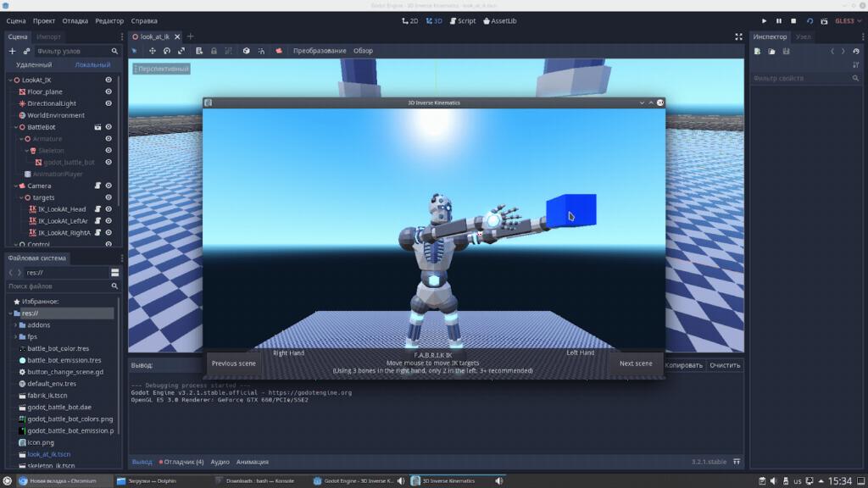Open the AssetLib workspace

click(x=500, y=21)
